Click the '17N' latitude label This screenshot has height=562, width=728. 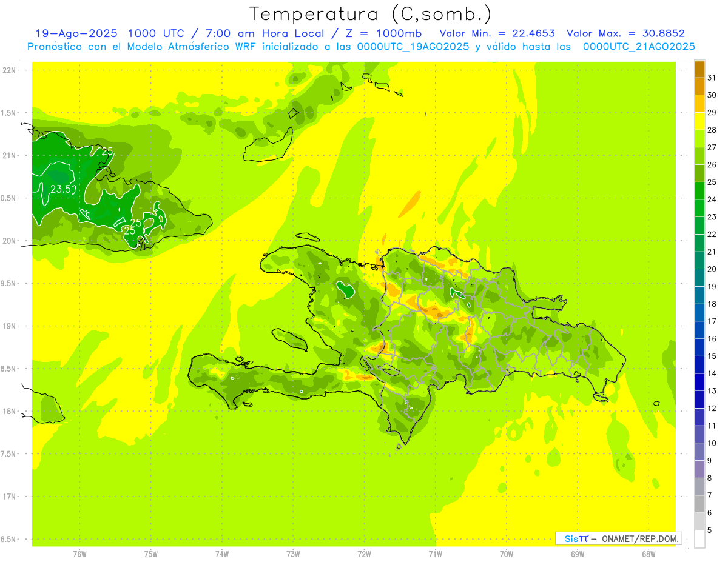point(10,497)
